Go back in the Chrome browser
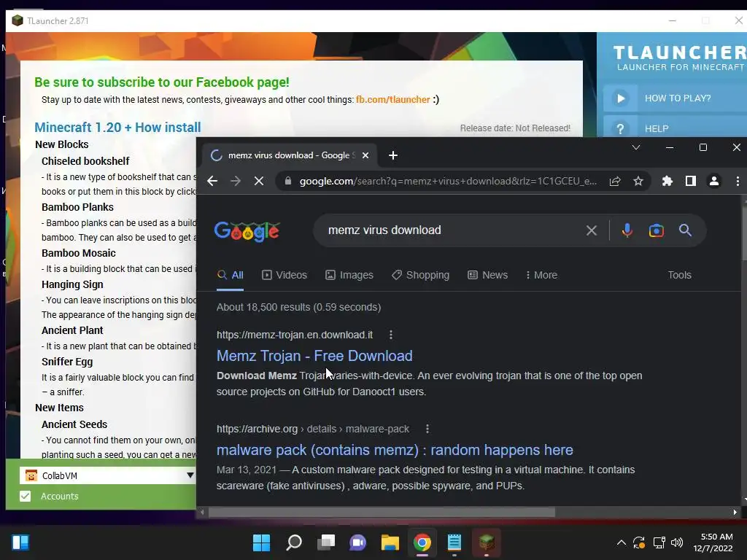 pos(212,181)
